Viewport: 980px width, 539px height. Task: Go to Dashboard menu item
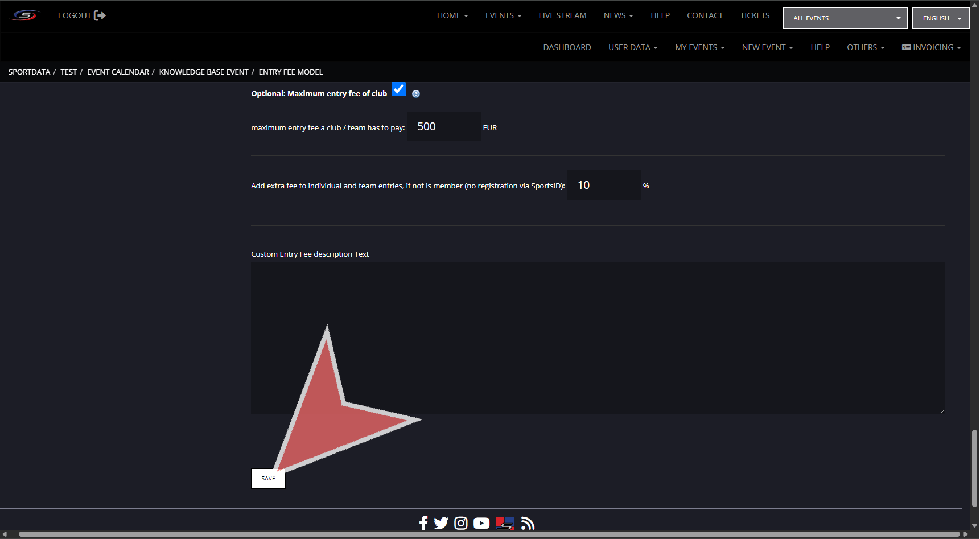(567, 47)
